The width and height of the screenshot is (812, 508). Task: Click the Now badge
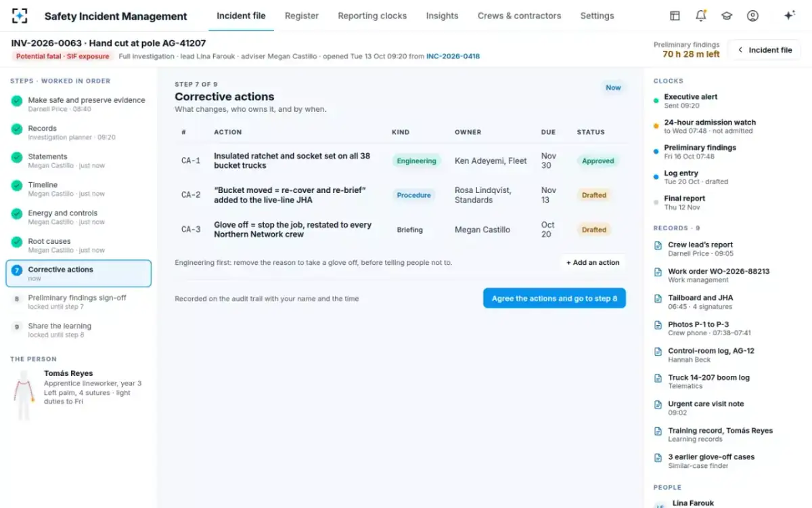point(613,87)
